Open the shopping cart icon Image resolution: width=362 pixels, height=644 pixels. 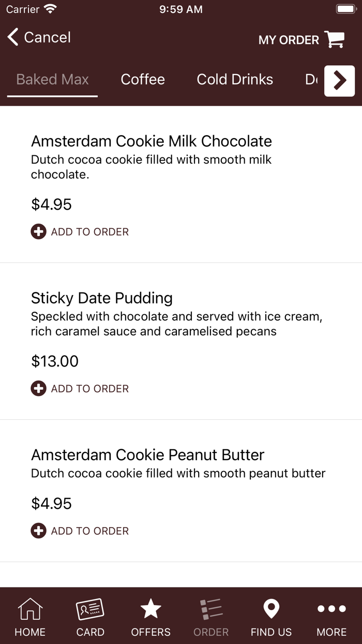click(x=335, y=39)
